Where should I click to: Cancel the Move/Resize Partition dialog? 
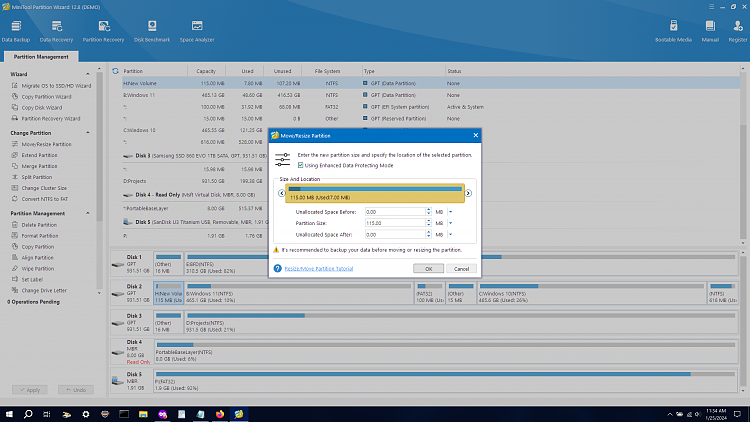point(461,269)
